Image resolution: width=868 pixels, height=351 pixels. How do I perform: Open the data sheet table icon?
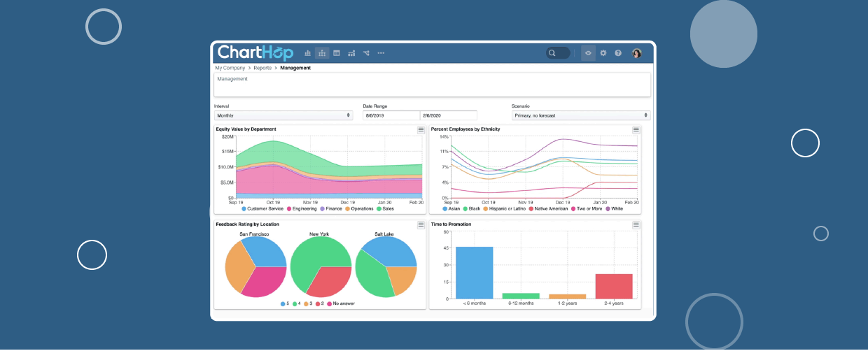(x=337, y=53)
